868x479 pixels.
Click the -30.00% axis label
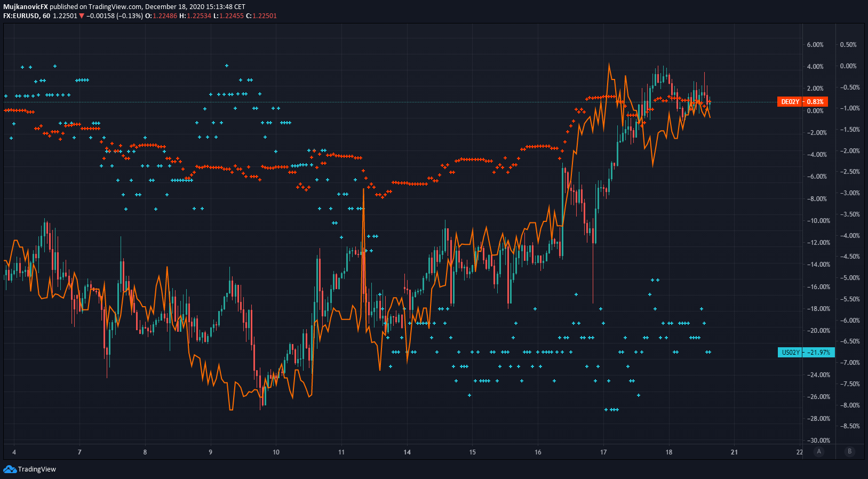(x=817, y=441)
